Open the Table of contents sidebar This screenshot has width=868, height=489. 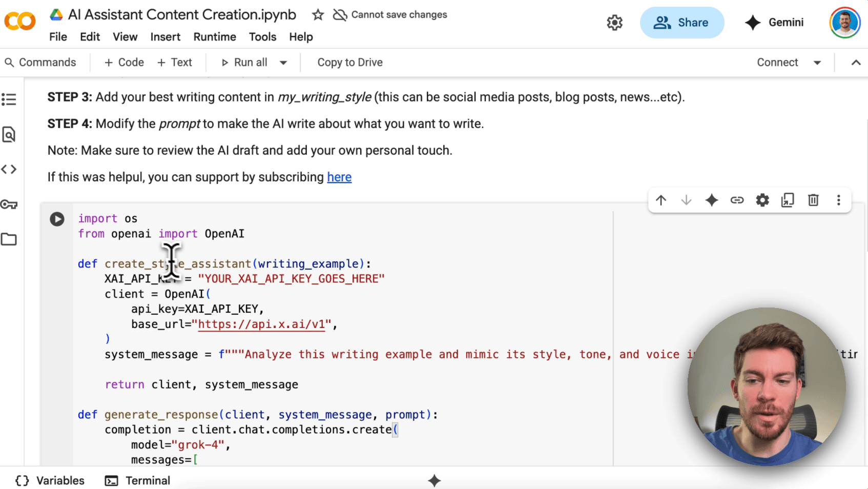(x=9, y=99)
